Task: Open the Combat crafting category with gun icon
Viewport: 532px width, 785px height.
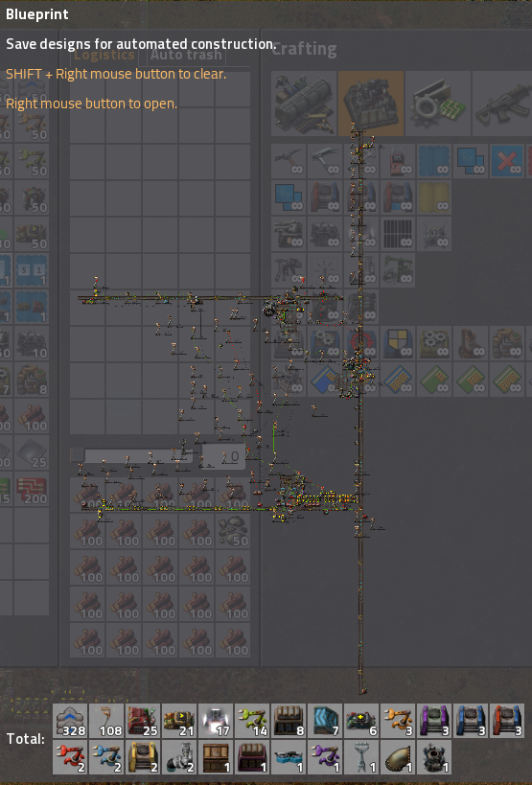Action: click(502, 104)
